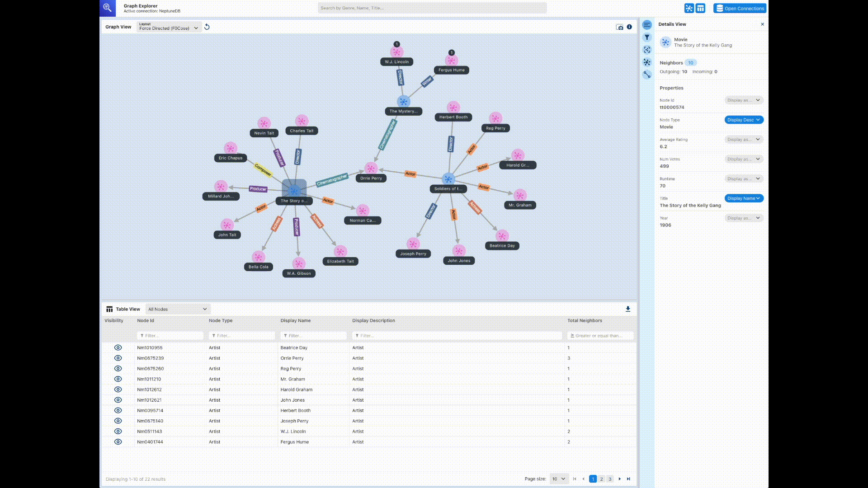Image resolution: width=868 pixels, height=488 pixels.
Task: Open the All Nodes dropdown in Table View
Action: point(177,309)
